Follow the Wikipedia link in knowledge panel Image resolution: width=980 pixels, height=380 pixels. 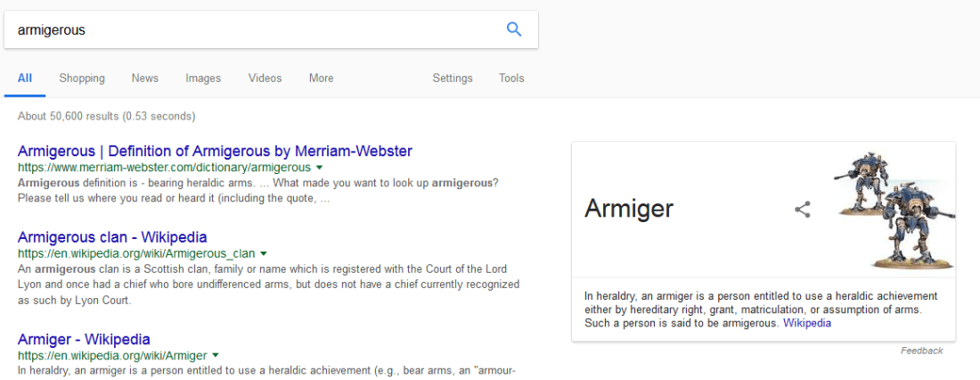tap(806, 323)
